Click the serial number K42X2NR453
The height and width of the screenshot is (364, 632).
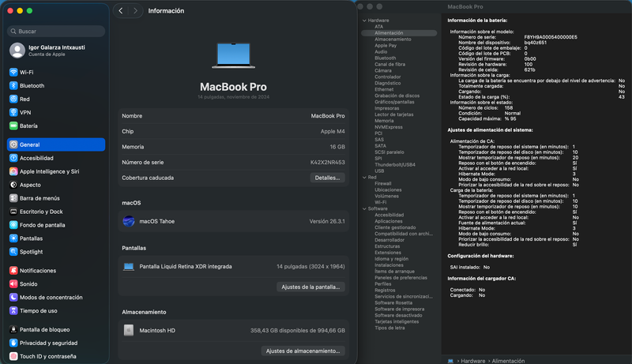point(328,163)
